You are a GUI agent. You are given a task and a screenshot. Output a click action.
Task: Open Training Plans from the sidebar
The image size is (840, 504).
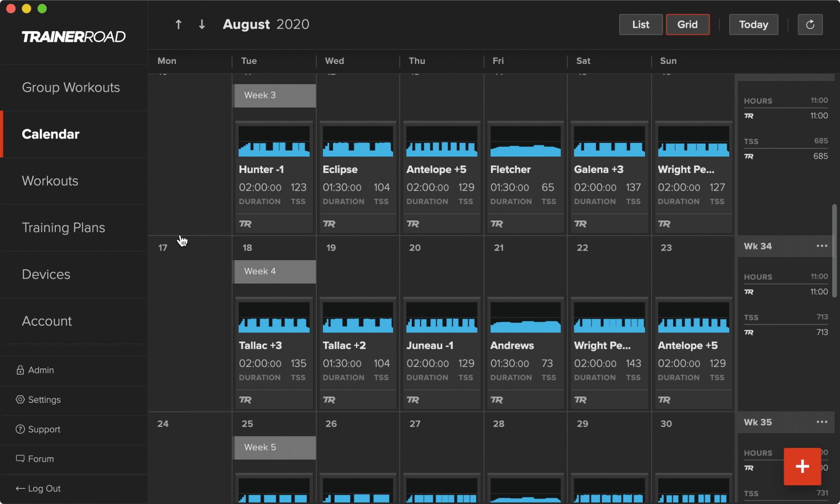pyautogui.click(x=63, y=227)
